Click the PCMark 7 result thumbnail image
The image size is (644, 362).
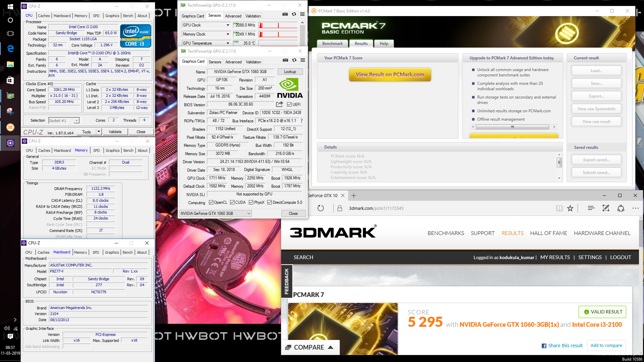click(343, 329)
